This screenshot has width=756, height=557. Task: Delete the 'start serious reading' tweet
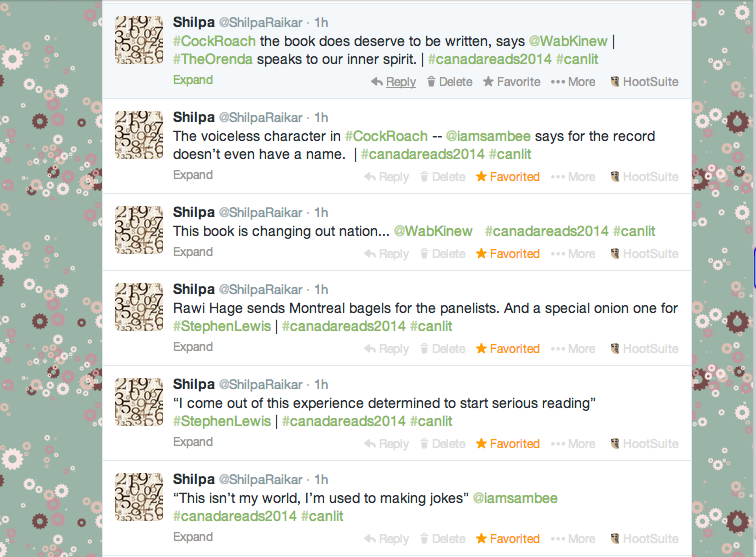click(443, 444)
